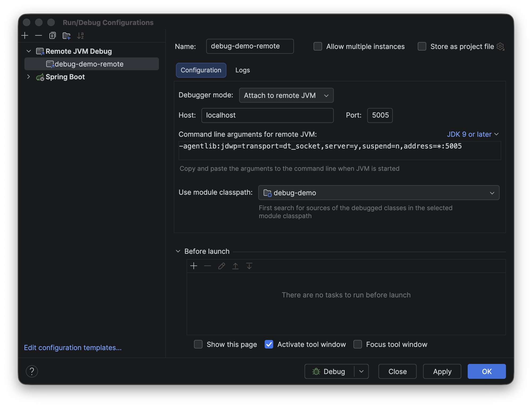Toggle Show this page checkbox
Image resolution: width=532 pixels, height=407 pixels.
tap(198, 344)
